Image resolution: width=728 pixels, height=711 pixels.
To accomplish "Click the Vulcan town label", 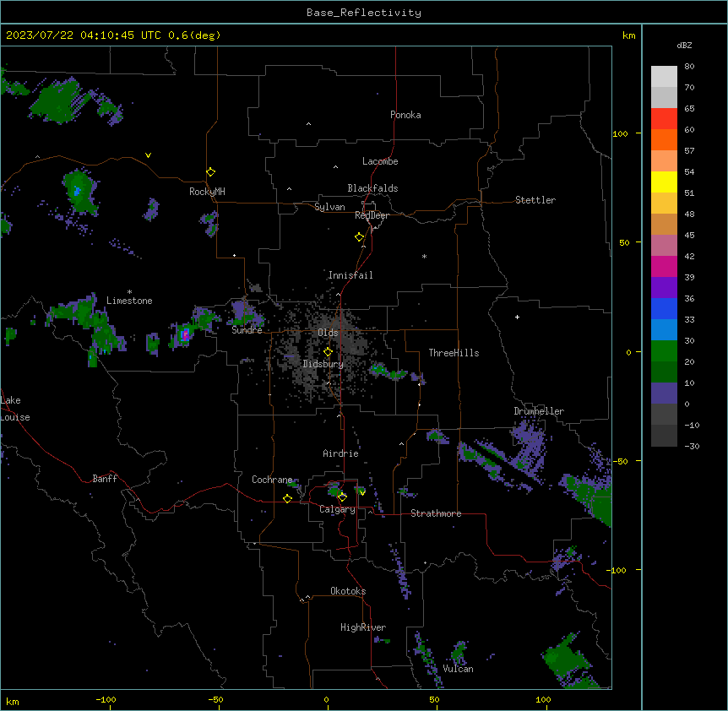I will click(x=459, y=669).
